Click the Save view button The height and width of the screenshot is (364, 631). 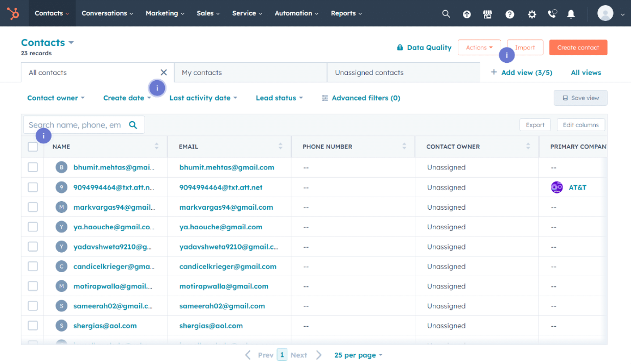(580, 98)
